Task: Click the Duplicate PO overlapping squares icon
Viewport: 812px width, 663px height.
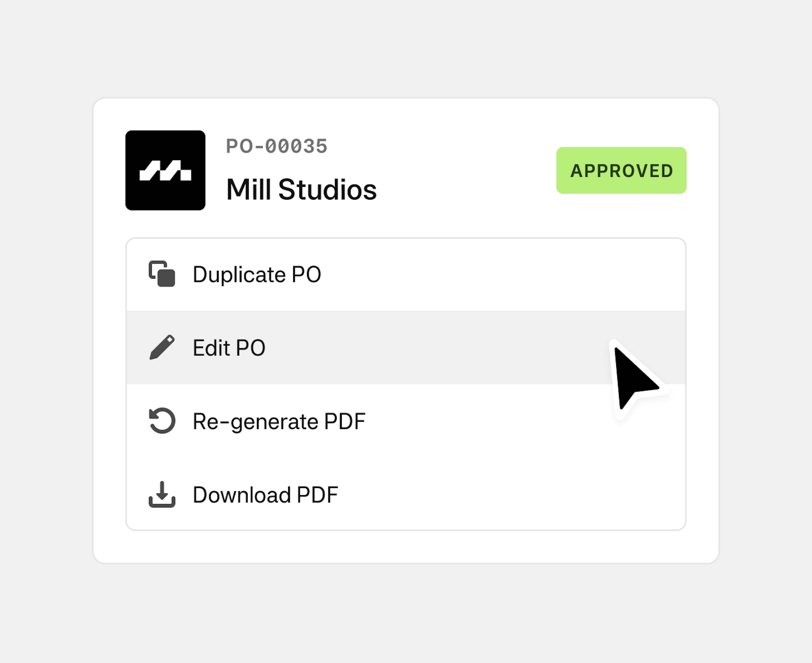Action: 162,273
